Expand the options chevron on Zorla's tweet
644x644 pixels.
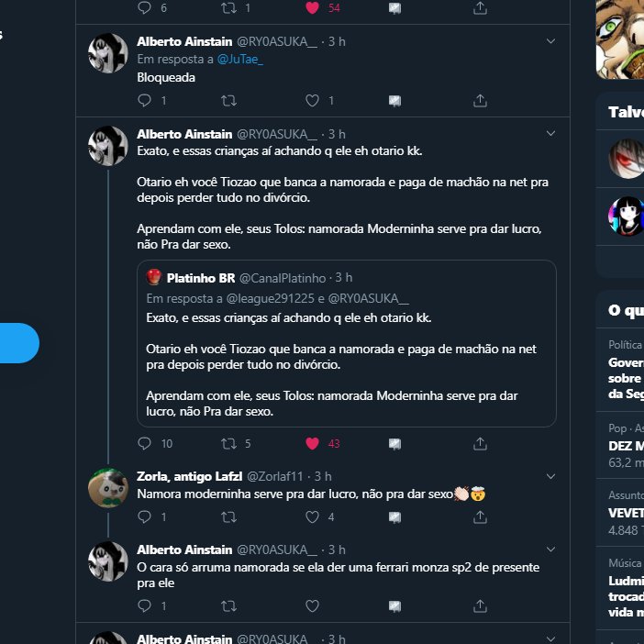[550, 476]
